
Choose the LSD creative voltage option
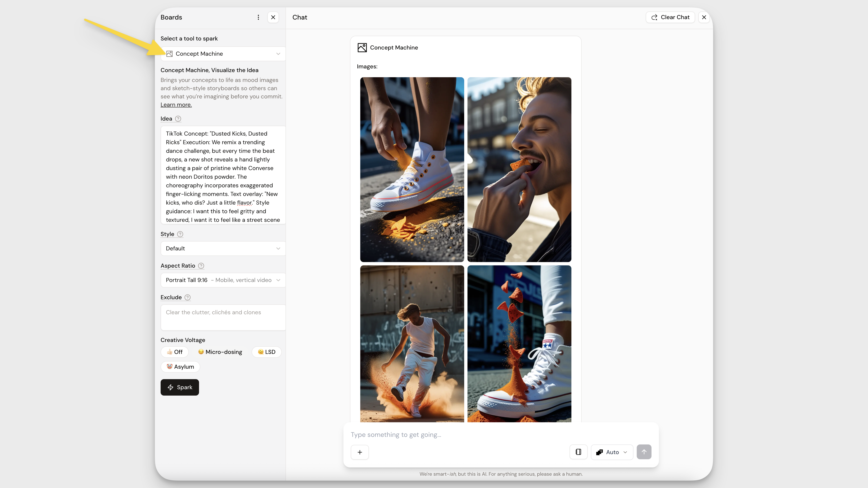click(x=267, y=352)
